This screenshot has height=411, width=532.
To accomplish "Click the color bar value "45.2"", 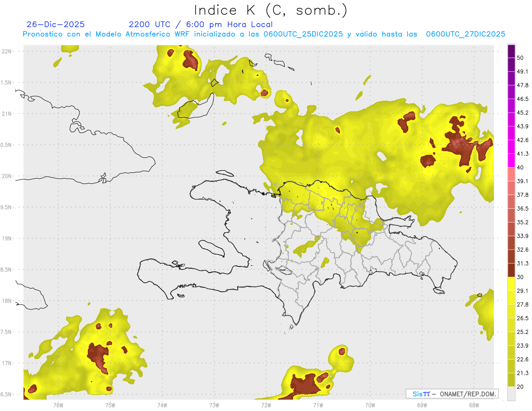I will point(522,113).
